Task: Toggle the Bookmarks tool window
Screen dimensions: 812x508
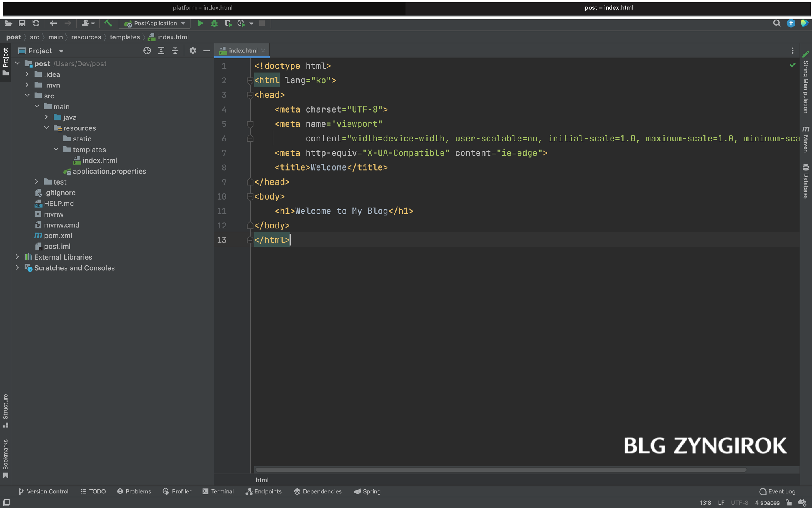Action: click(x=6, y=458)
